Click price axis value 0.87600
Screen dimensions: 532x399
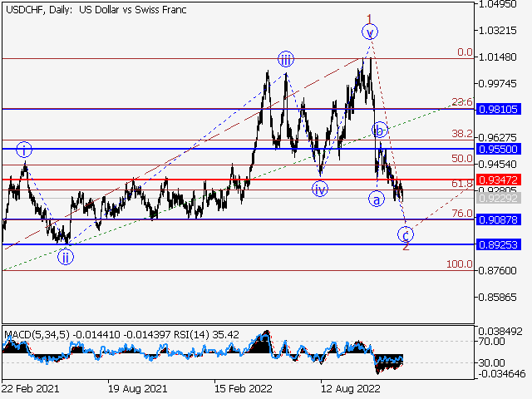[x=497, y=271]
